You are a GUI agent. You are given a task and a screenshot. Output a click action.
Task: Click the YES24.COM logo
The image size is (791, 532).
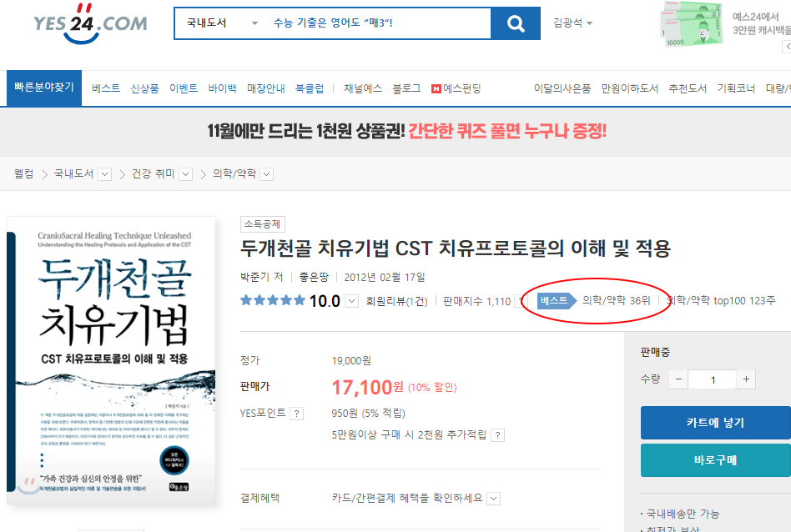click(x=90, y=23)
